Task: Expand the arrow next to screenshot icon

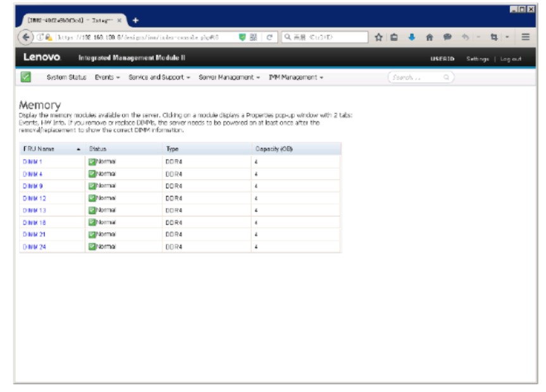Action: [x=507, y=37]
